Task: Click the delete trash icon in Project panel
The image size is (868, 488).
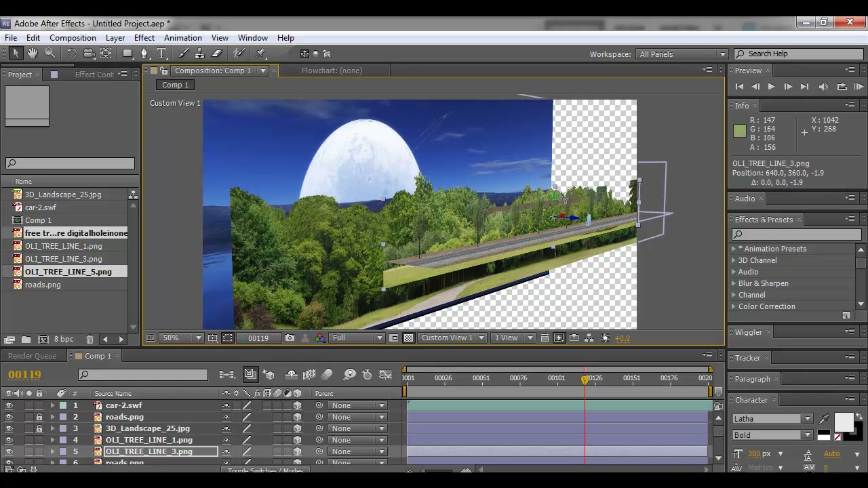Action: click(x=90, y=339)
